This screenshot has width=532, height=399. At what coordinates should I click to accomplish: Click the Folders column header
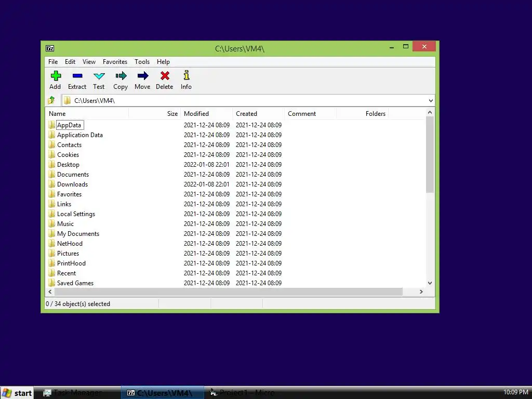coord(362,114)
